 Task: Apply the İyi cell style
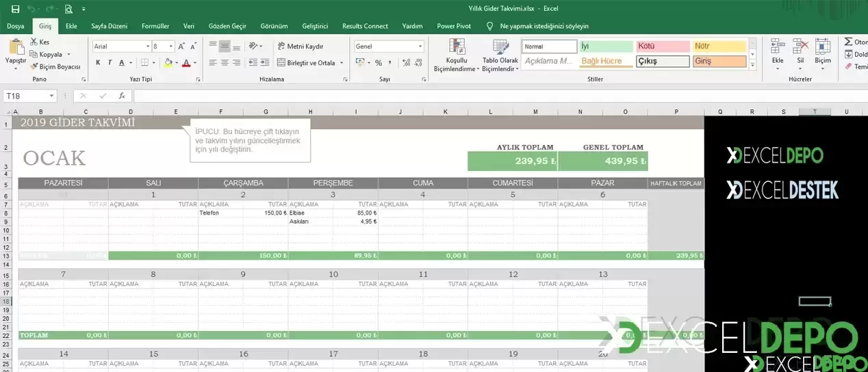606,46
